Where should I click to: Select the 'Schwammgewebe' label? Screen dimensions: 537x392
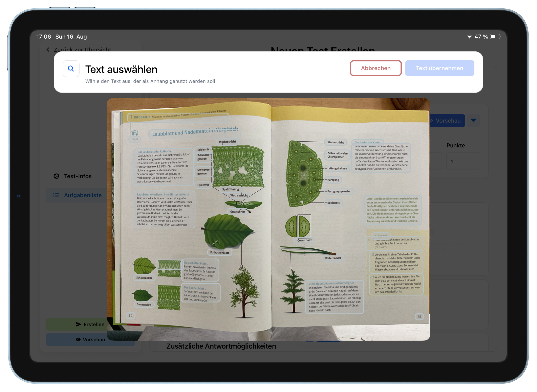[x=203, y=171]
